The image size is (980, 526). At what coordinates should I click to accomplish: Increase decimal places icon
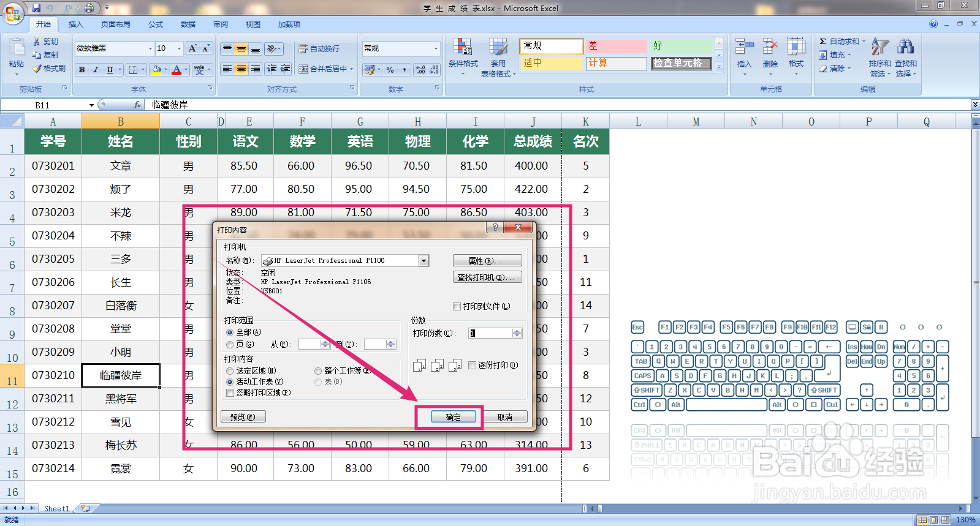[x=420, y=70]
